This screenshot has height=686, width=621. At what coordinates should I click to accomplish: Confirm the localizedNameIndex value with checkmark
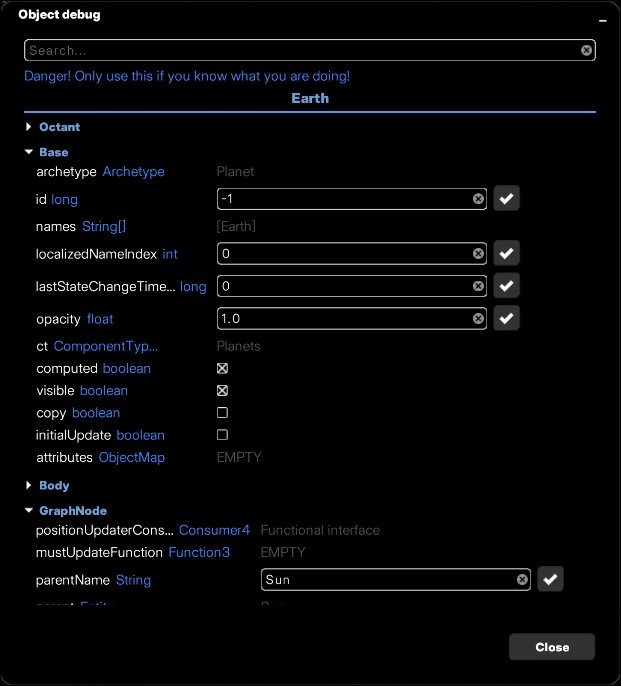click(506, 254)
